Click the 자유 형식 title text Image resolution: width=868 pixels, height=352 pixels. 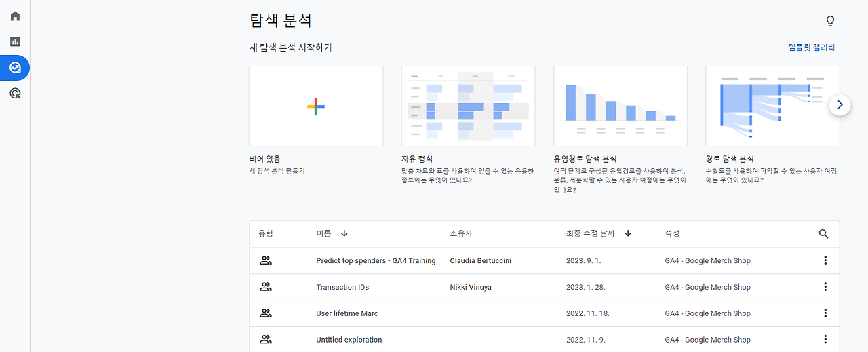click(x=417, y=159)
